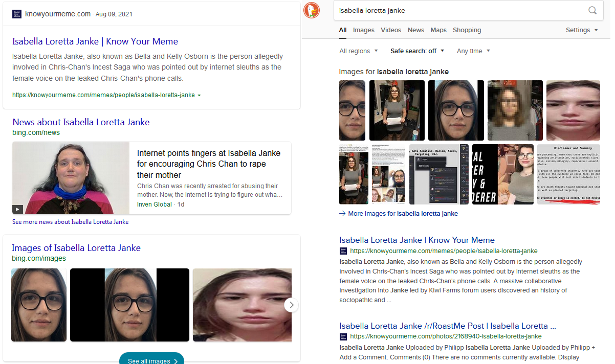
Task: Switch to the Videos tab
Action: 391,30
